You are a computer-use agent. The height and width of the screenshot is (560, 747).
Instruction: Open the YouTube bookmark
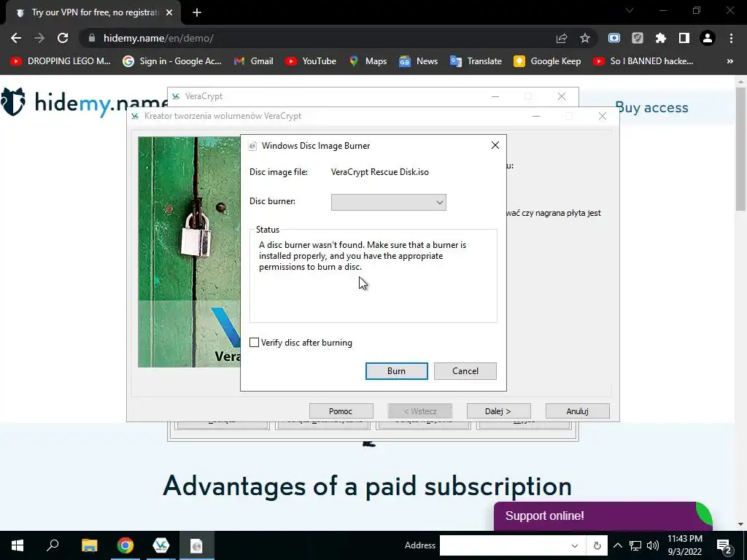tap(311, 61)
